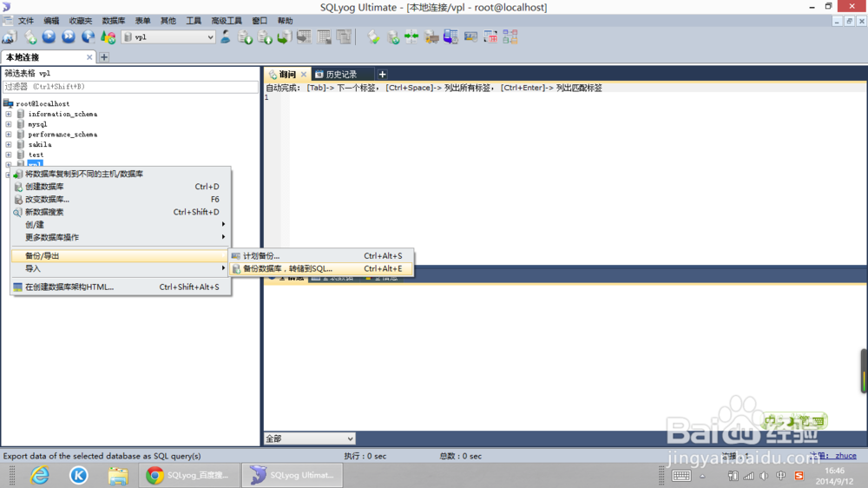Open Internet Explorer from taskbar

pyautogui.click(x=39, y=475)
